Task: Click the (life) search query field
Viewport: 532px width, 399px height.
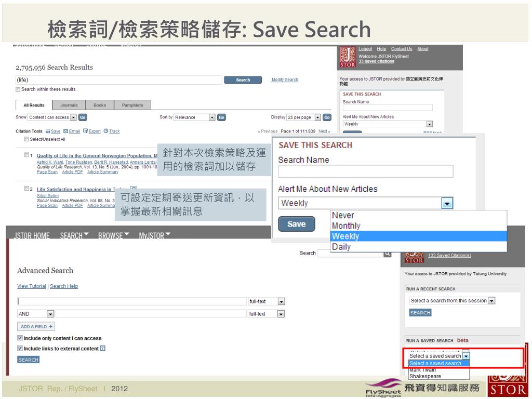Action: pyautogui.click(x=119, y=80)
